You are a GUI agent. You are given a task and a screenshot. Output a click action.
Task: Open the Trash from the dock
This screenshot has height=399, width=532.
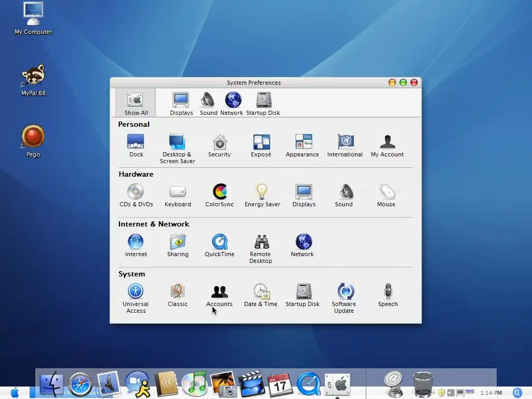point(423,384)
